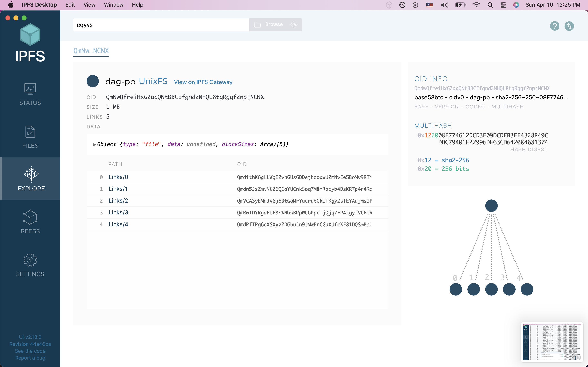This screenshot has width=588, height=367.
Task: Open IPFS Settings gear icon
Action: [30, 260]
